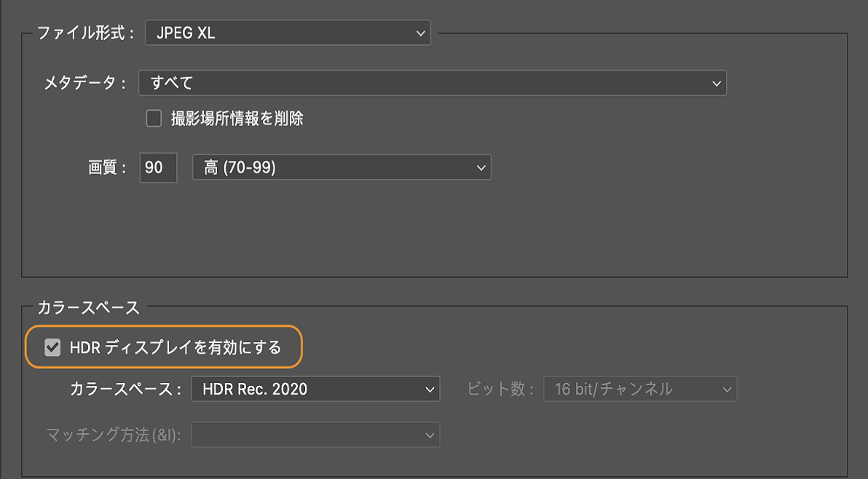
Task: Click the 撮影場所情報を削除 label text
Action: [237, 119]
